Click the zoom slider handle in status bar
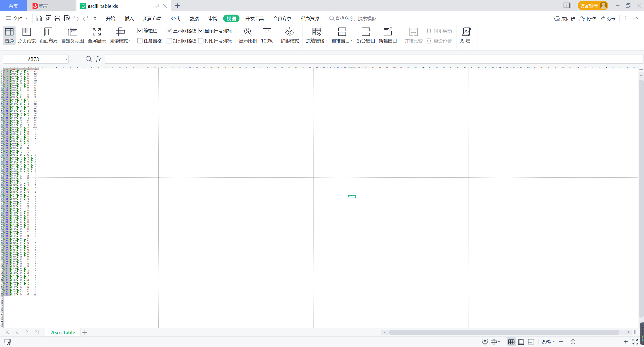 [x=573, y=342]
